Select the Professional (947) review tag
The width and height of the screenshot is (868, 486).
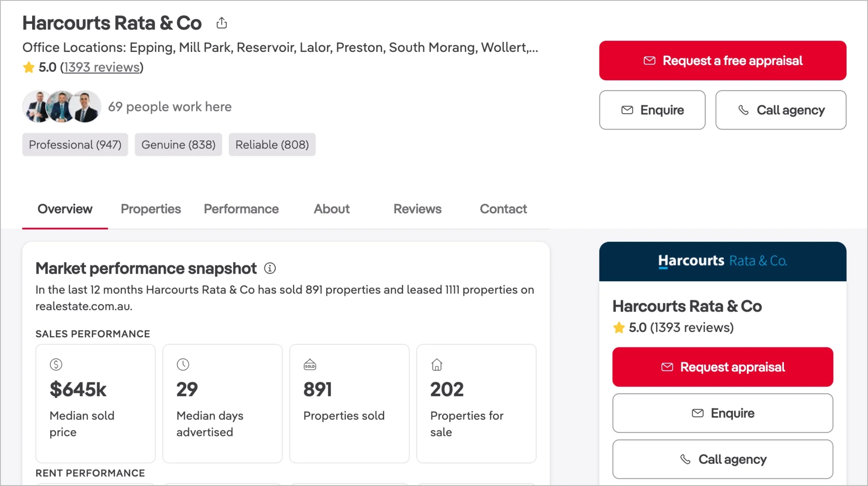tap(75, 145)
